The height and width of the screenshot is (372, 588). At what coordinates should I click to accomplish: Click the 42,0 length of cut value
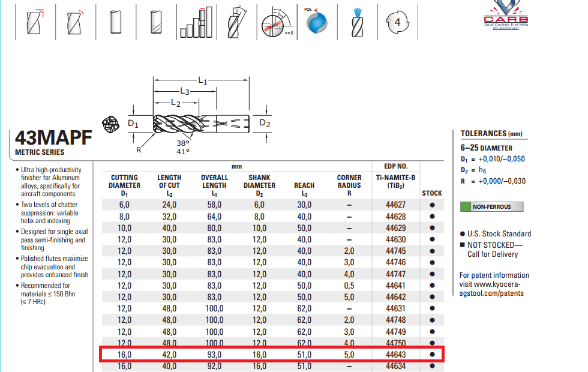click(x=169, y=355)
